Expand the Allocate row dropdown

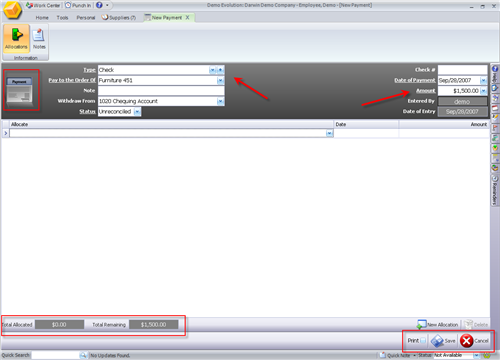point(329,133)
